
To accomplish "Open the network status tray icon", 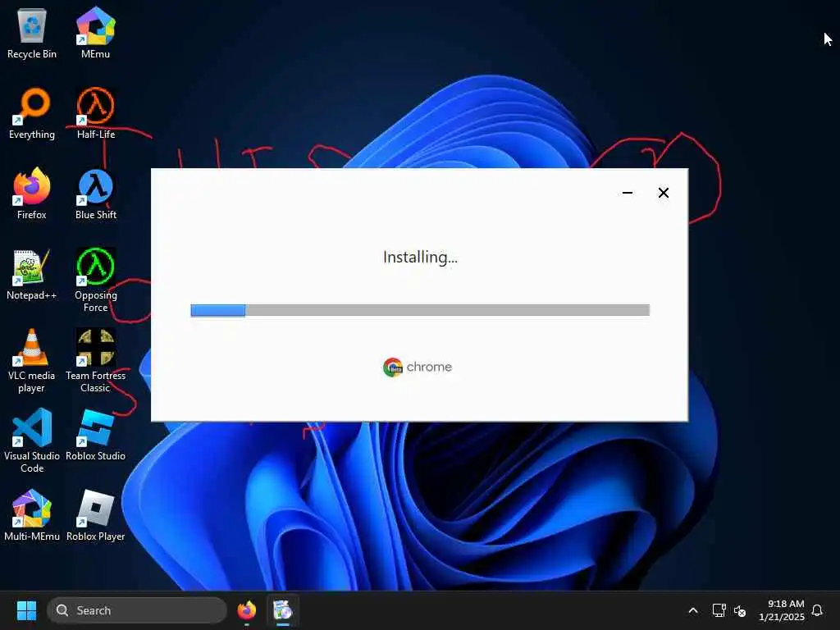I will tap(719, 610).
